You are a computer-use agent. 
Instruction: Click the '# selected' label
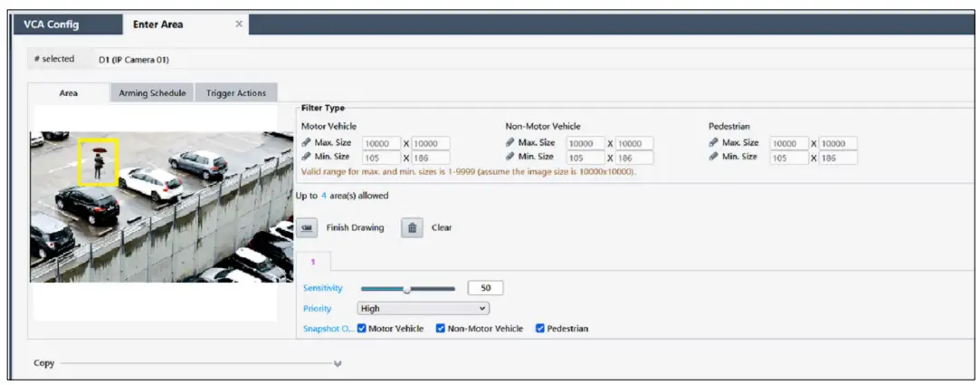(x=54, y=59)
